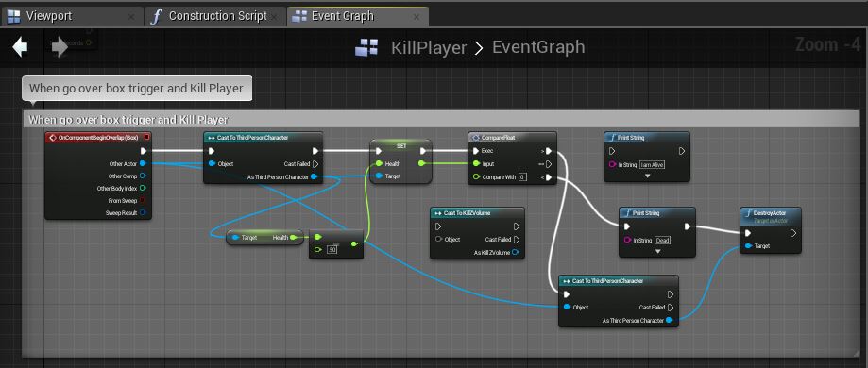The height and width of the screenshot is (368, 868).
Task: Click In String pin on Print String 'Dead'
Action: coord(628,241)
